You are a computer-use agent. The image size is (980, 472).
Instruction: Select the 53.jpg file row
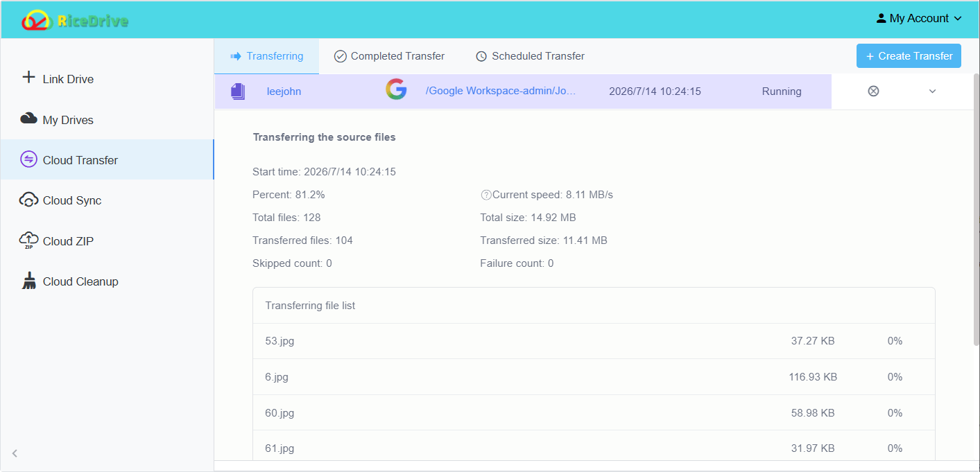[594, 341]
